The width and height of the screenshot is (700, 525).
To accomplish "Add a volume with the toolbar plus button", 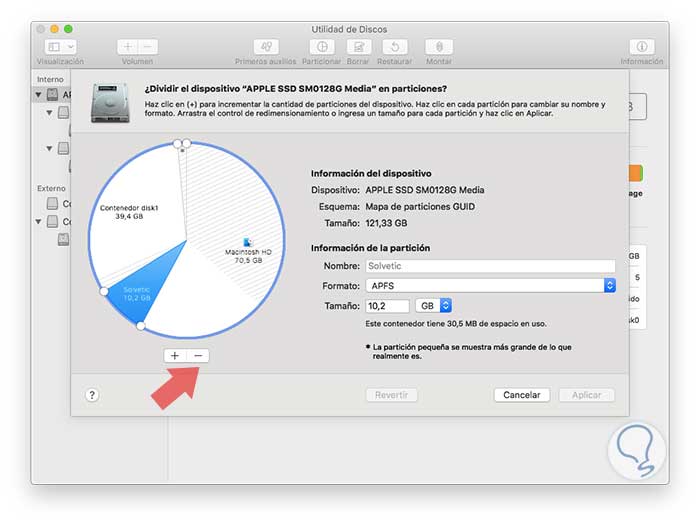I will 128,47.
